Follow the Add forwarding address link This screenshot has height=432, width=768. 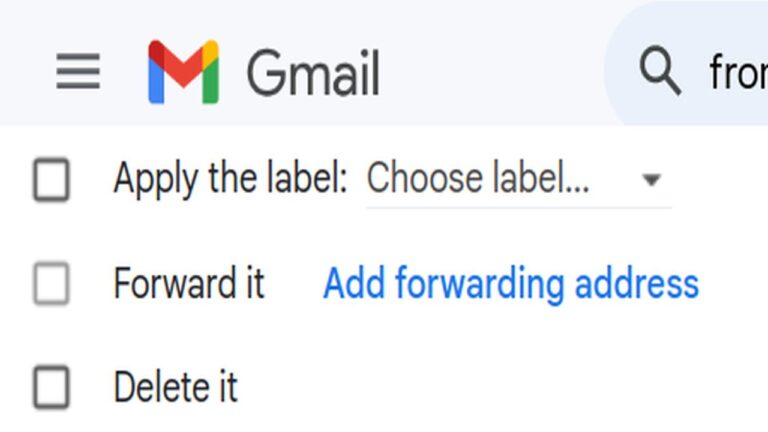[511, 283]
